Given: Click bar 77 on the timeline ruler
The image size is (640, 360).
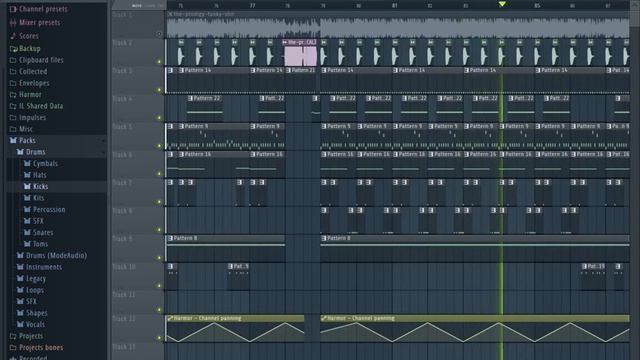Looking at the screenshot, I should coord(252,5).
